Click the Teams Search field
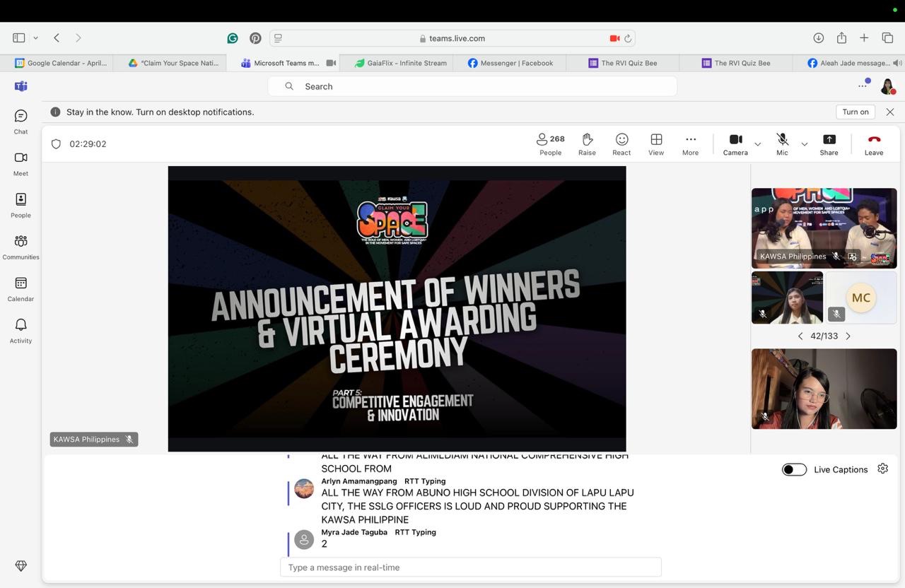 [472, 86]
